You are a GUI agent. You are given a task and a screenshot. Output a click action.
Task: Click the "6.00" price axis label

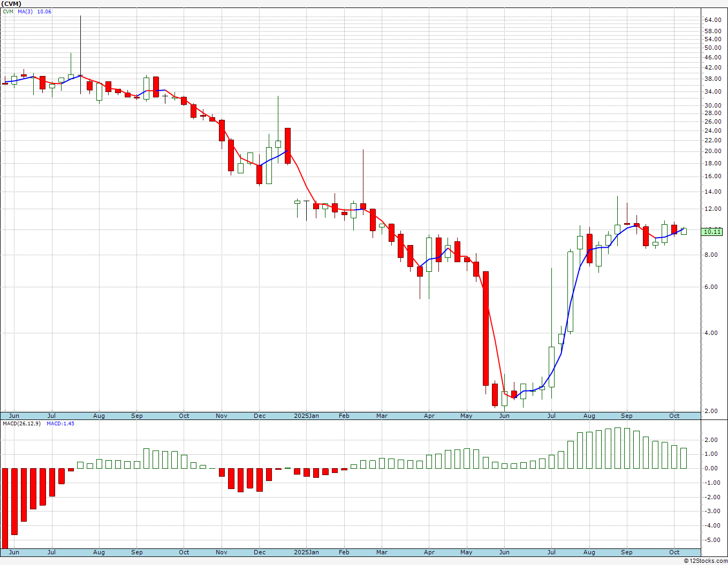[x=711, y=287]
